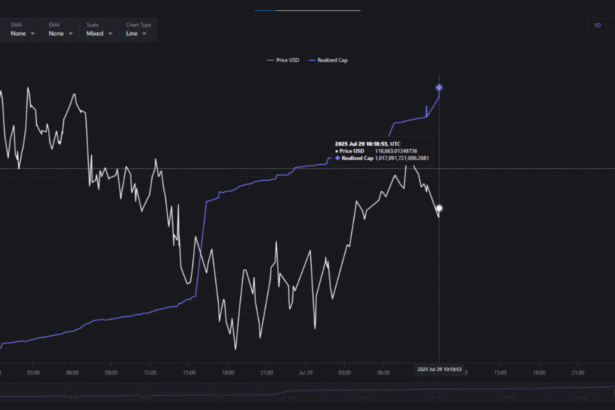This screenshot has width=615, height=410.
Task: Click the diamond icon in the tooltip's Realized Cap row
Action: pos(338,158)
